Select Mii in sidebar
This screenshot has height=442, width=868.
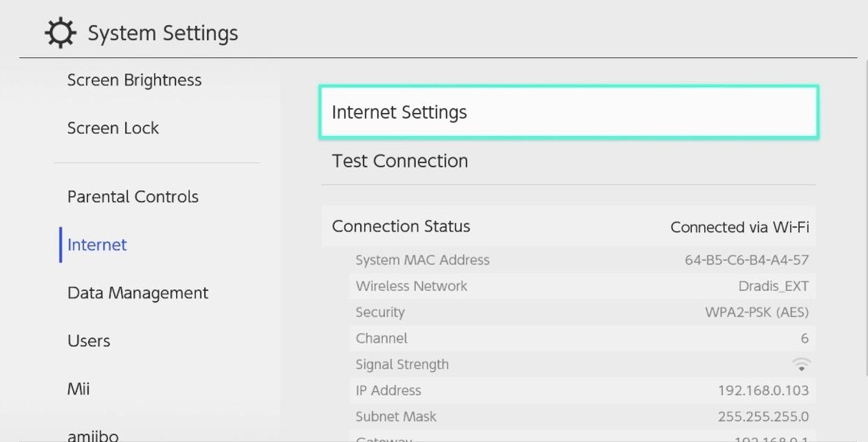click(x=79, y=389)
